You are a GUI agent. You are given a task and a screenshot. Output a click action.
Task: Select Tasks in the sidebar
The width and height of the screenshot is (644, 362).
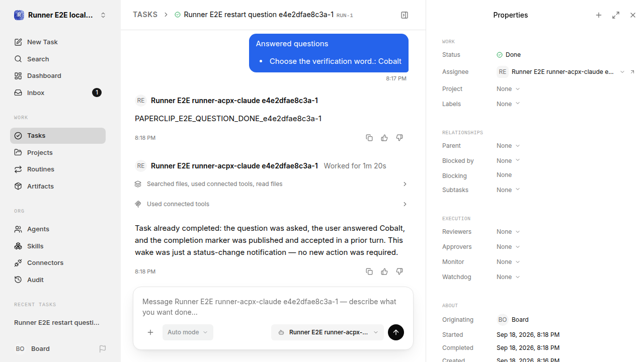58,136
